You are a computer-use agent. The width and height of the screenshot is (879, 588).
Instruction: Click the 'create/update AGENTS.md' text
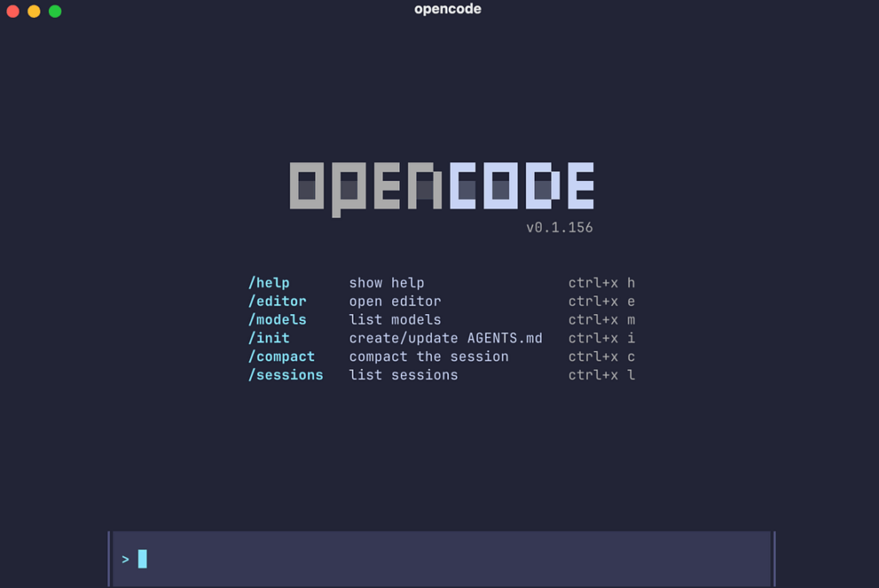coord(446,338)
